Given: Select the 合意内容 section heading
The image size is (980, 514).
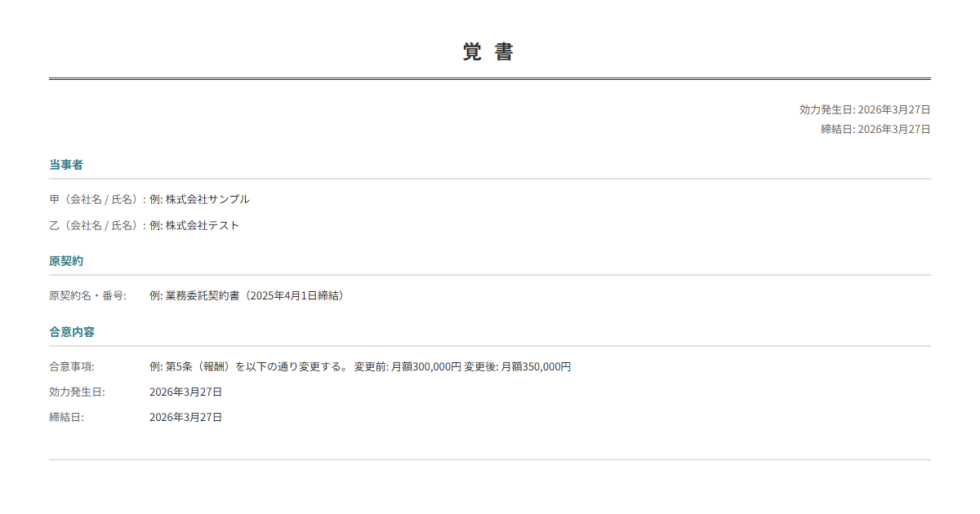Looking at the screenshot, I should [x=72, y=332].
